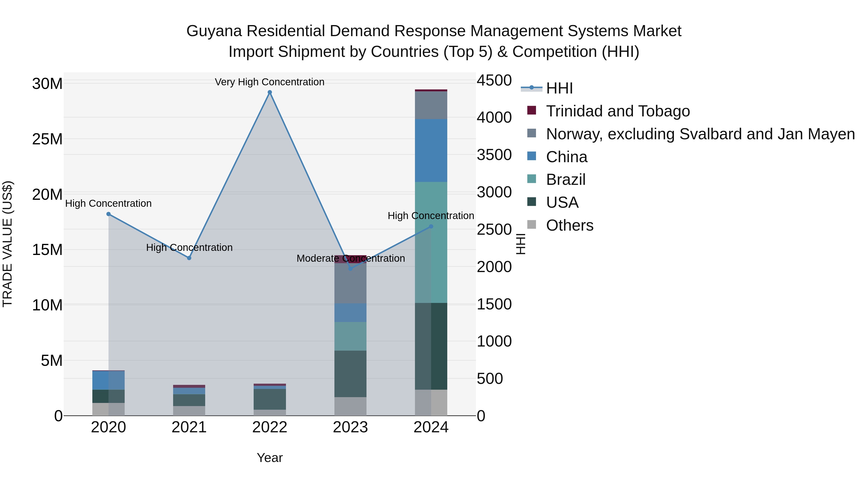Screen dimensions: 868x488
Task: Click USA dark green legend swatch
Action: [531, 202]
